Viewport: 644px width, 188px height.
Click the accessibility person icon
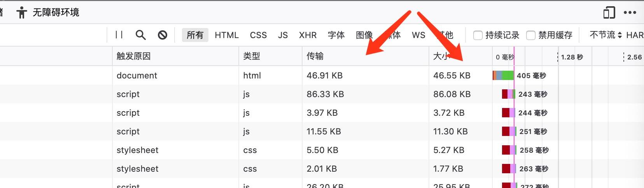(22, 12)
